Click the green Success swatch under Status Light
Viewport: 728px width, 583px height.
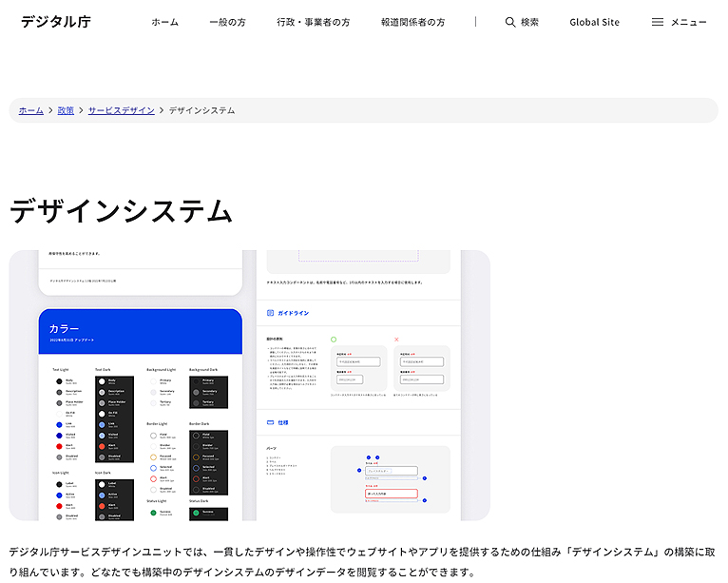coord(154,513)
